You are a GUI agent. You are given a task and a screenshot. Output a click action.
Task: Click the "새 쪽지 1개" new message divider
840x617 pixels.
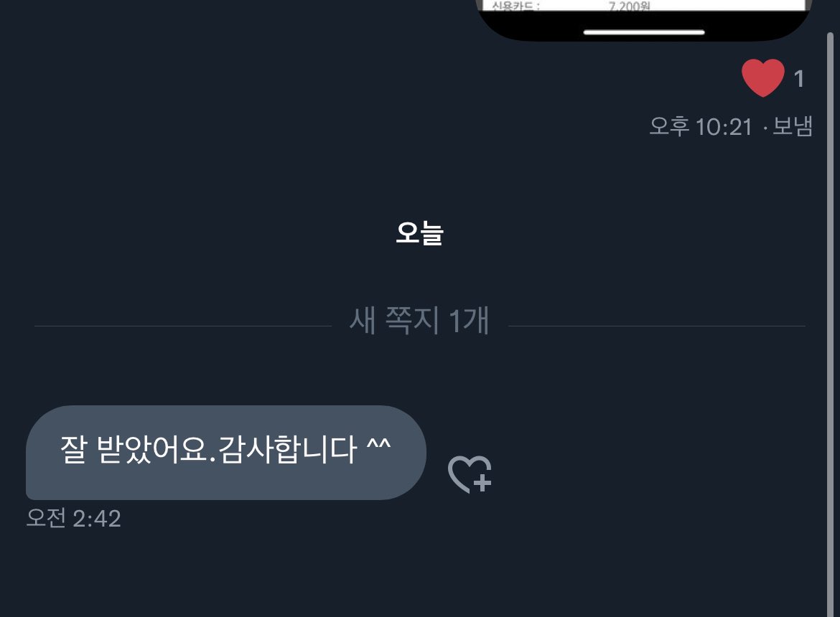tap(419, 321)
